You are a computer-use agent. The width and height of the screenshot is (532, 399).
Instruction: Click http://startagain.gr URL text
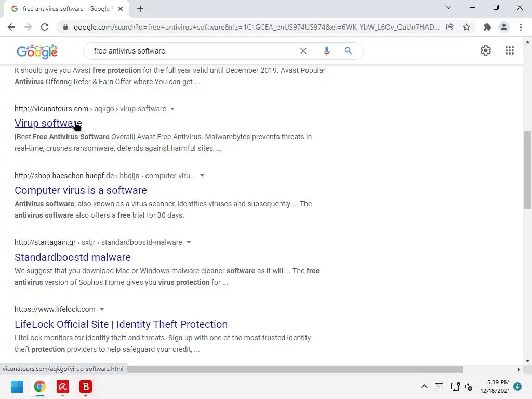coord(45,242)
